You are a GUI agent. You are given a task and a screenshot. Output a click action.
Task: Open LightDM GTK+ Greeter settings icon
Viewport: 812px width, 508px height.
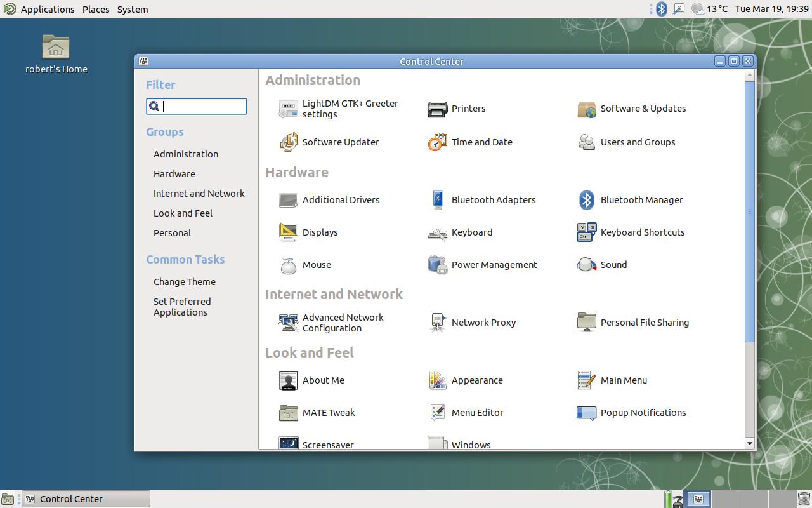[x=289, y=109]
